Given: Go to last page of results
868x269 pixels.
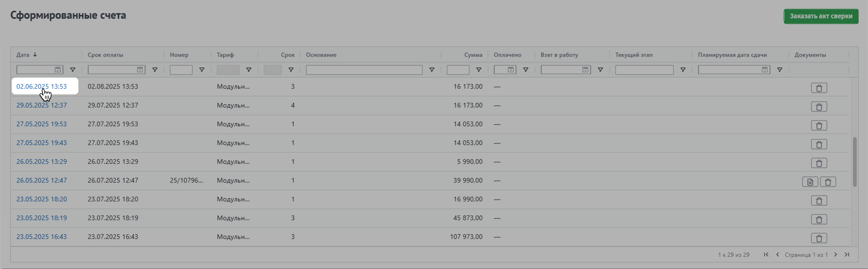Looking at the screenshot, I should pos(847,254).
